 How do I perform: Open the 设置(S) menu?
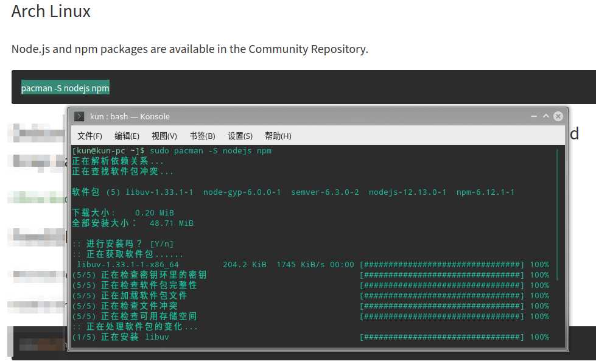(240, 136)
